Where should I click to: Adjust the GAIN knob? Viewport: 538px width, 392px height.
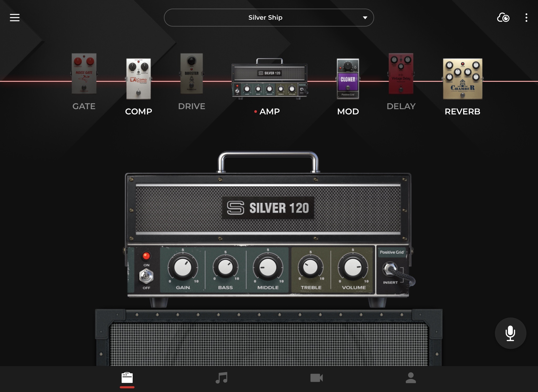(x=183, y=267)
